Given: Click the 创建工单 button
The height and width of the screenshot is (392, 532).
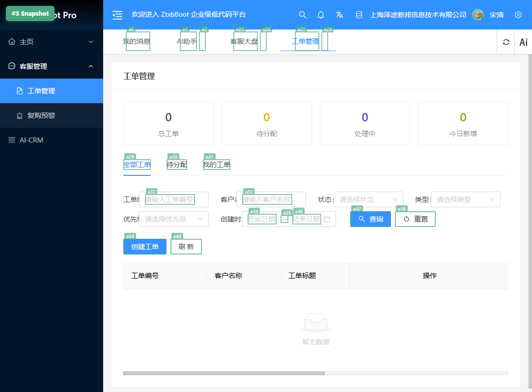Looking at the screenshot, I should pos(145,247).
